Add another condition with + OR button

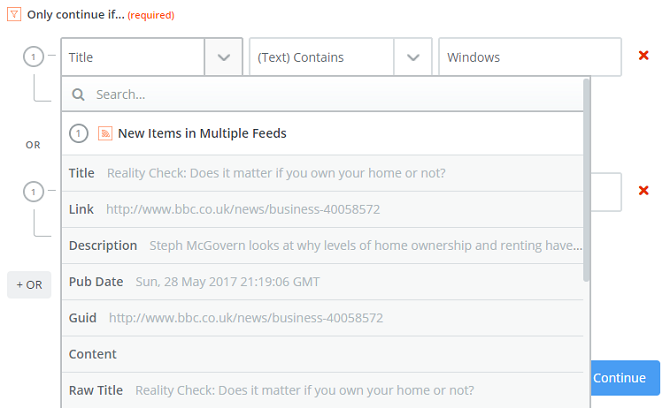coord(29,285)
